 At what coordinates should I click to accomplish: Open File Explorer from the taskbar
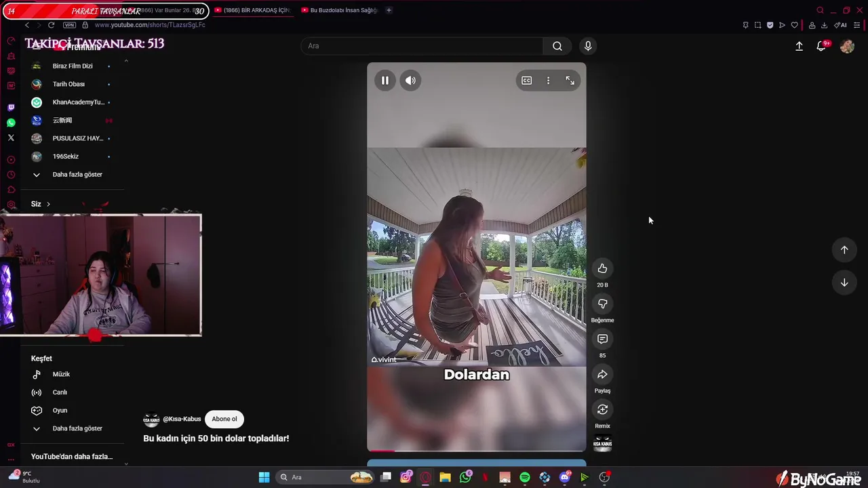click(445, 477)
